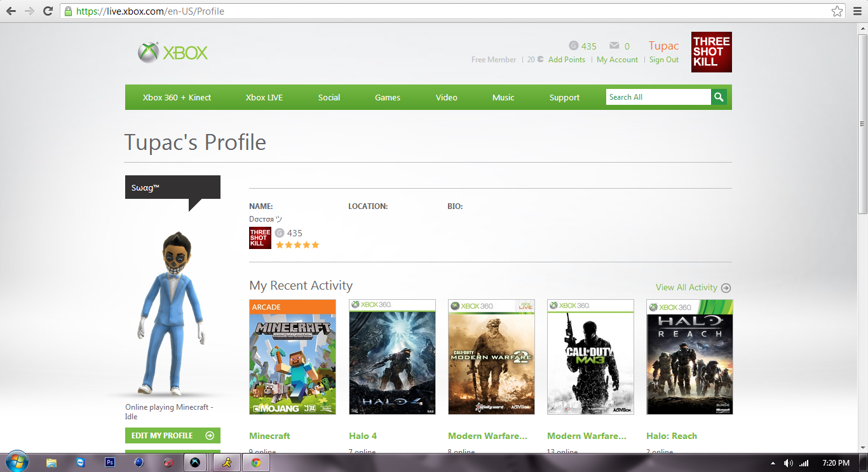Click the Minecraft title link
This screenshot has height=472, width=868.
tap(269, 436)
